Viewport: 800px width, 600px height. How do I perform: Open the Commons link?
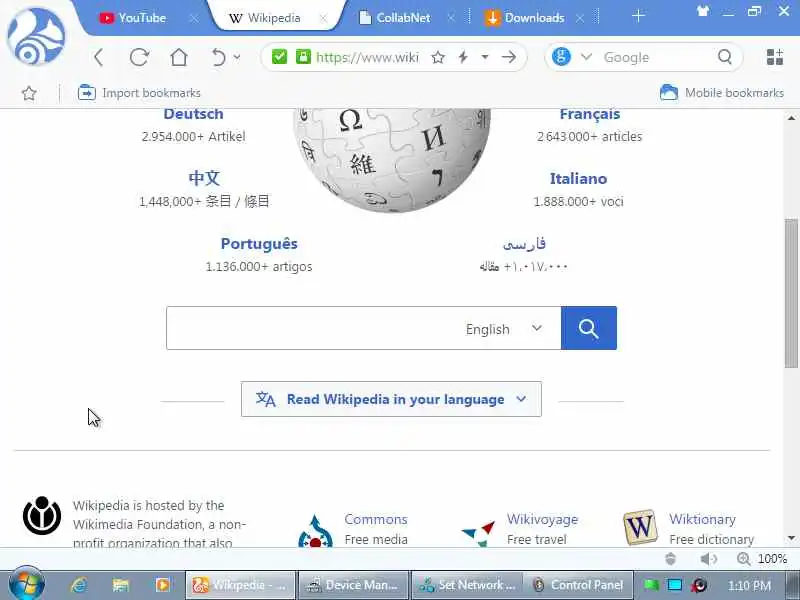point(376,519)
